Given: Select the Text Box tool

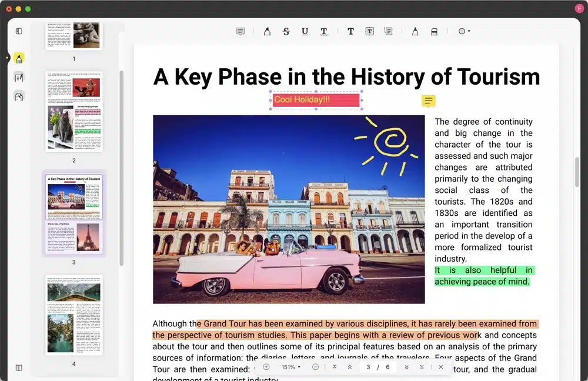Looking at the screenshot, I should 369,31.
